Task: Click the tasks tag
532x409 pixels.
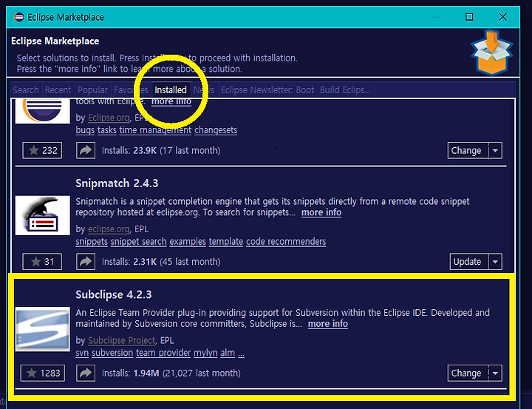Action: tap(107, 130)
